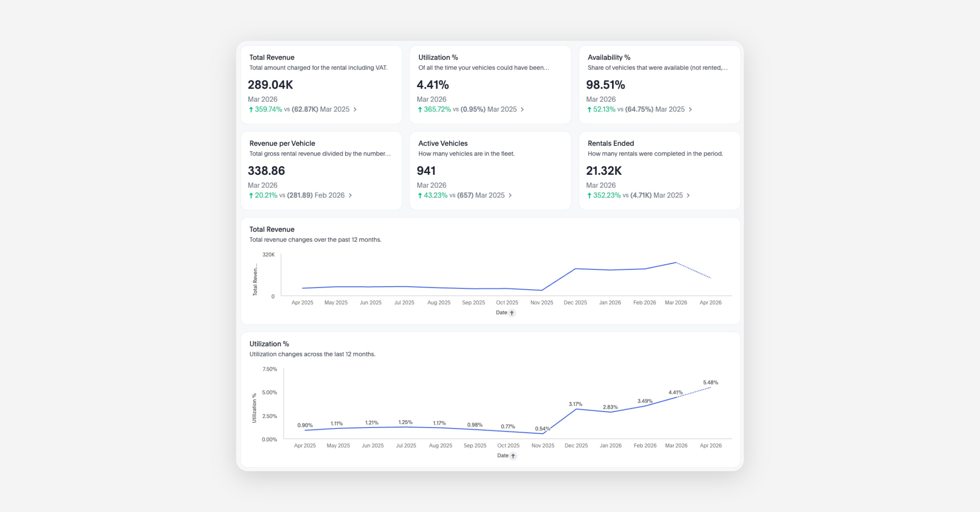
Task: Click the green up arrow on the Rentals Ended card
Action: pyautogui.click(x=589, y=196)
